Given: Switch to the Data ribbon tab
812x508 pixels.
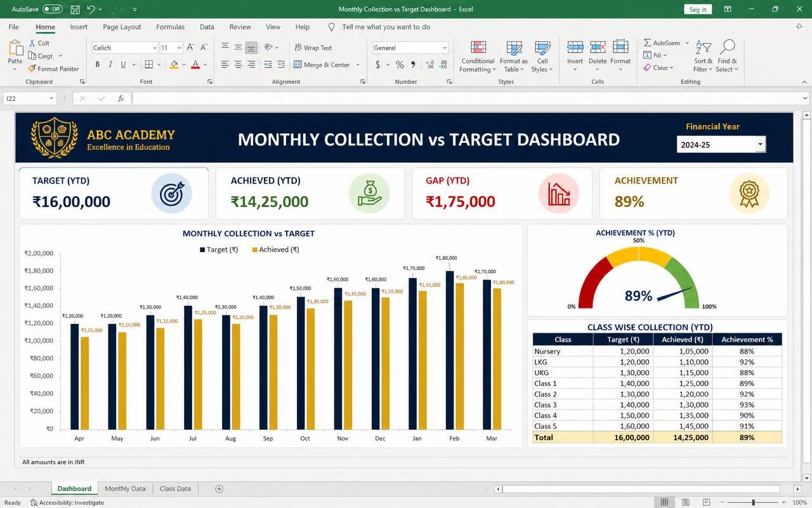Looking at the screenshot, I should click(x=207, y=27).
